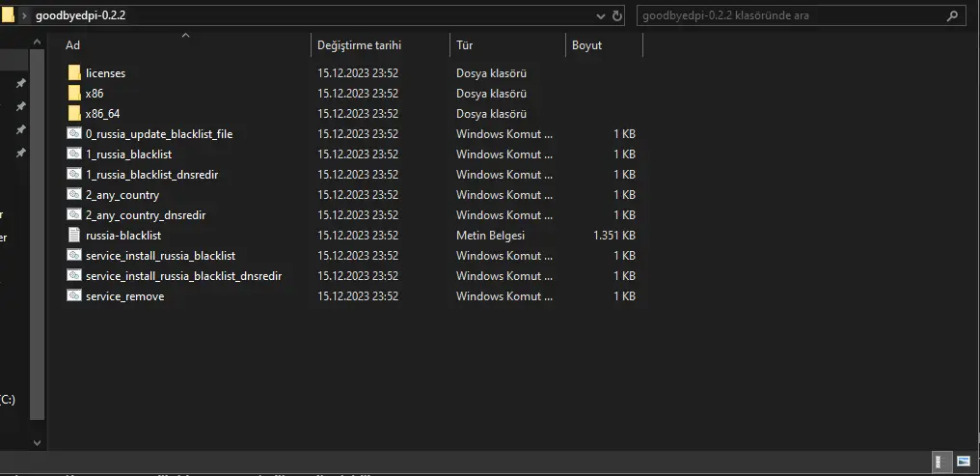Select the licenses folder name
Image resolution: width=980 pixels, height=476 pixels.
(106, 73)
